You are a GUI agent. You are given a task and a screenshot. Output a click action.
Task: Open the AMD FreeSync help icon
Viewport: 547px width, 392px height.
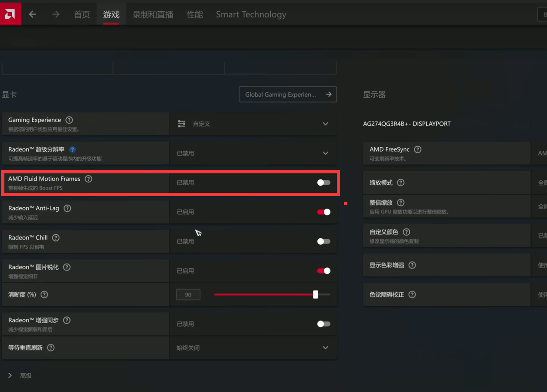click(x=418, y=149)
